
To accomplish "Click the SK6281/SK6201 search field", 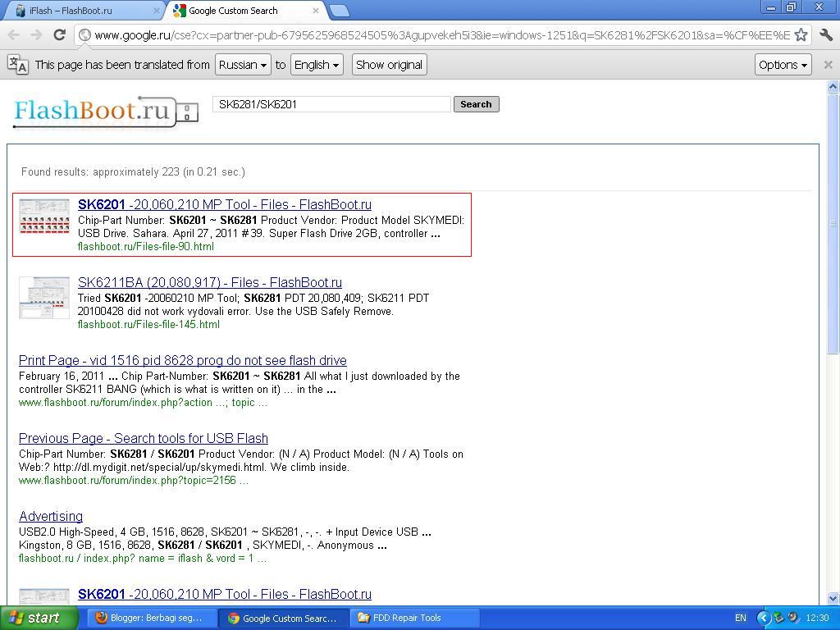I will coord(331,104).
